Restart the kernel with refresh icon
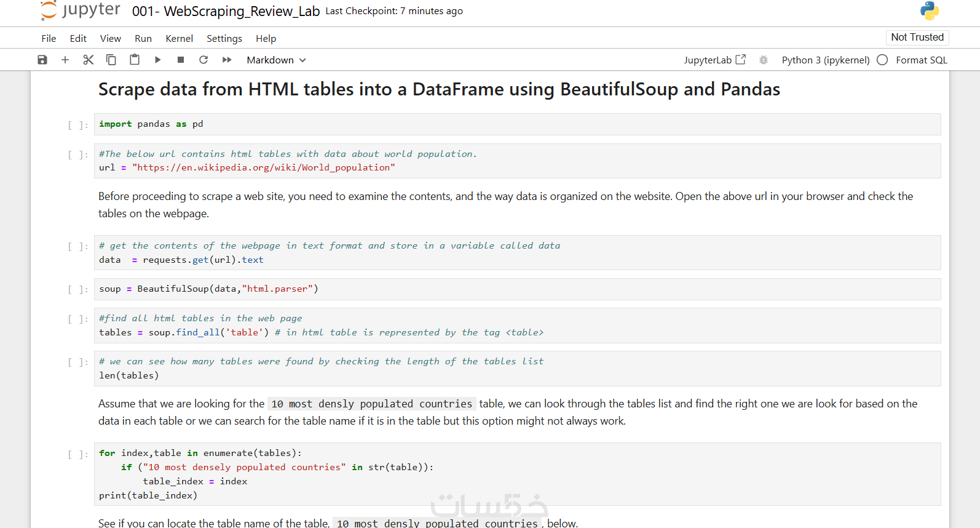 204,60
